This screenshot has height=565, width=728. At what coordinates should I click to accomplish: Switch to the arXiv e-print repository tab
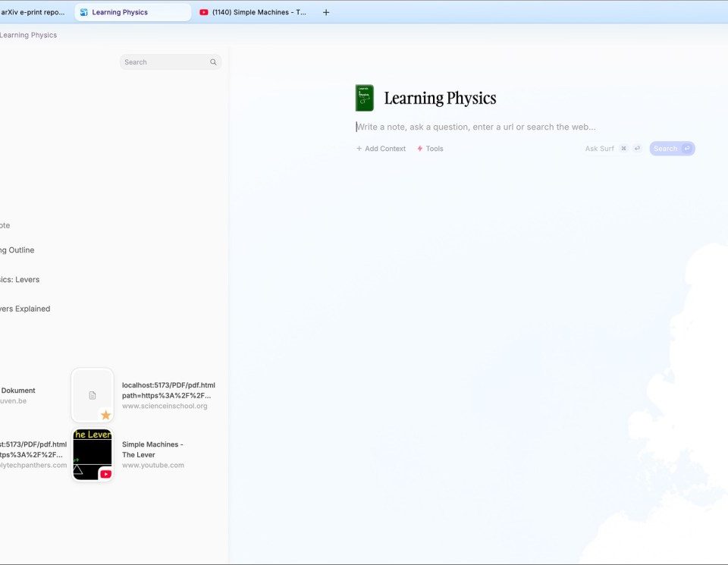click(33, 12)
